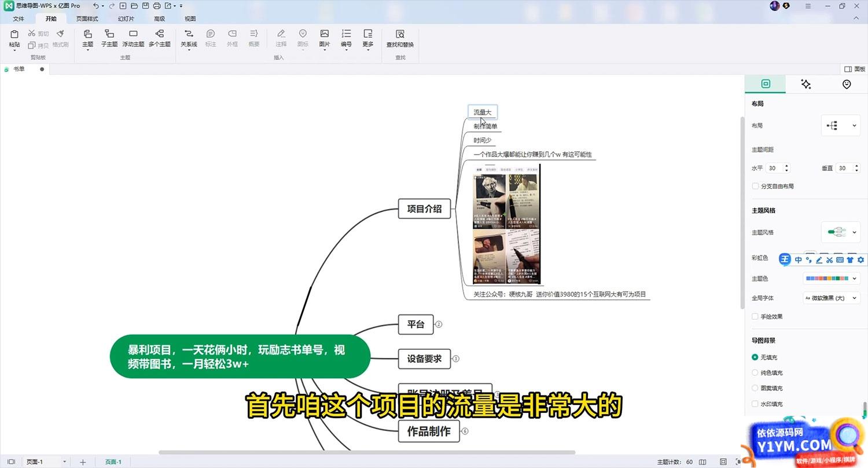Click the Open folder icon in title bar
This screenshot has width=868, height=468.
pyautogui.click(x=134, y=6)
